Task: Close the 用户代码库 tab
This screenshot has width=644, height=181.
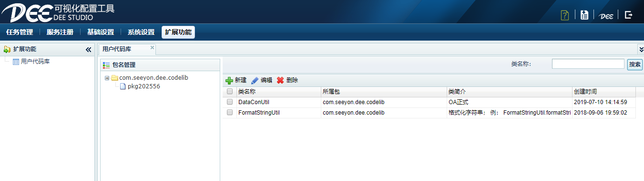Action: pyautogui.click(x=152, y=47)
